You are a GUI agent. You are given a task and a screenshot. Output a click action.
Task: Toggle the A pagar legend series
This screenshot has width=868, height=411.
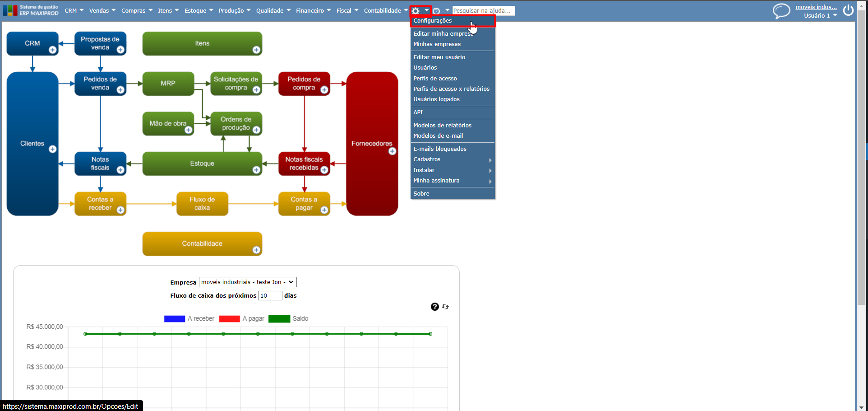pyautogui.click(x=241, y=318)
